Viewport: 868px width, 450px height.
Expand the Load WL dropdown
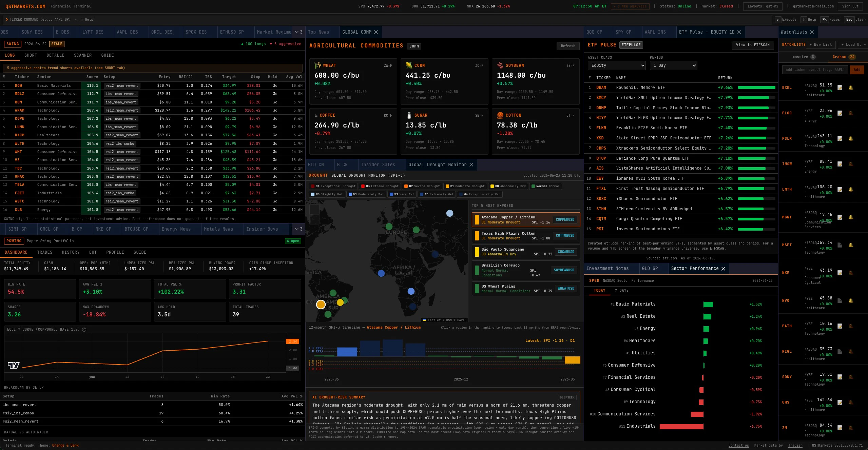pyautogui.click(x=853, y=45)
